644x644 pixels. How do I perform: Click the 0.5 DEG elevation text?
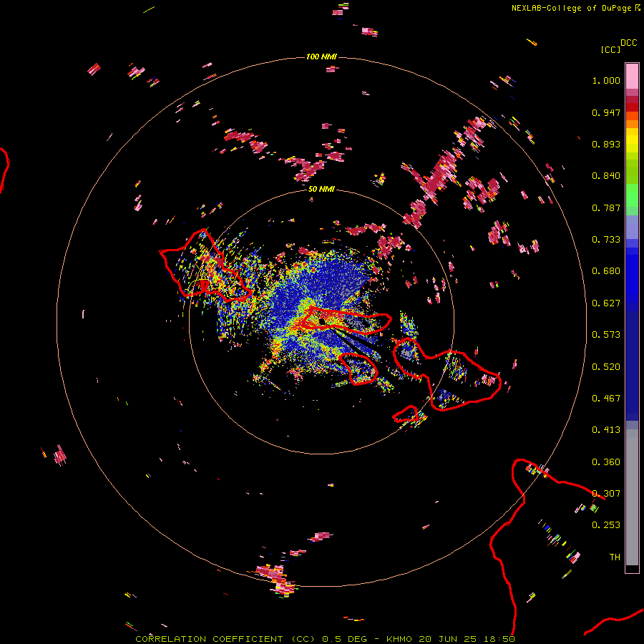(x=344, y=639)
